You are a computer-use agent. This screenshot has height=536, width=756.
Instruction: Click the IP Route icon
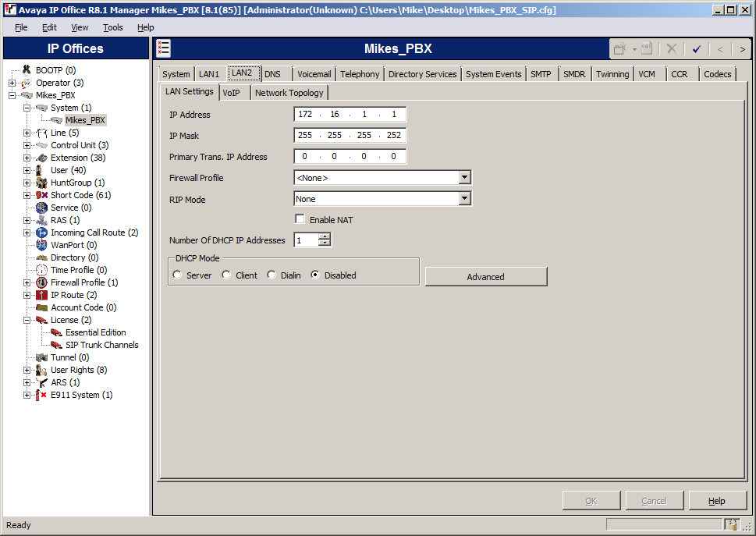click(x=42, y=296)
